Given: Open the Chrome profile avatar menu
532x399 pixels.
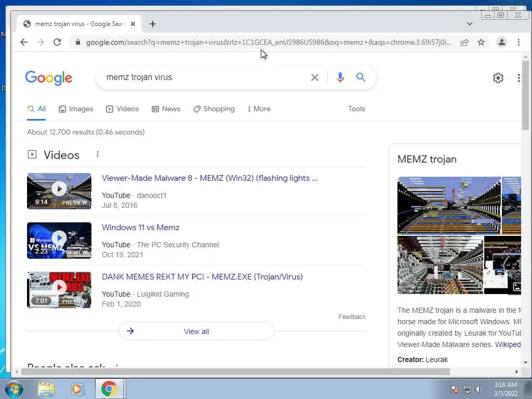Looking at the screenshot, I should tap(502, 42).
